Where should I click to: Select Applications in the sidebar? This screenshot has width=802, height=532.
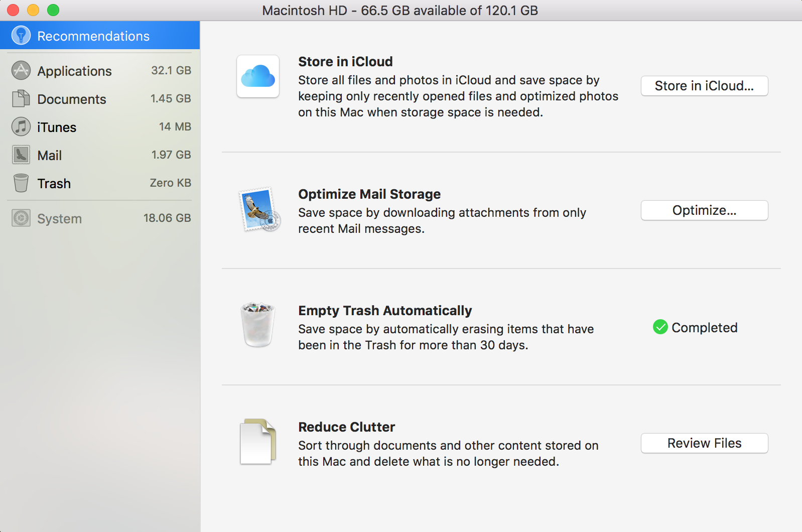coord(100,71)
